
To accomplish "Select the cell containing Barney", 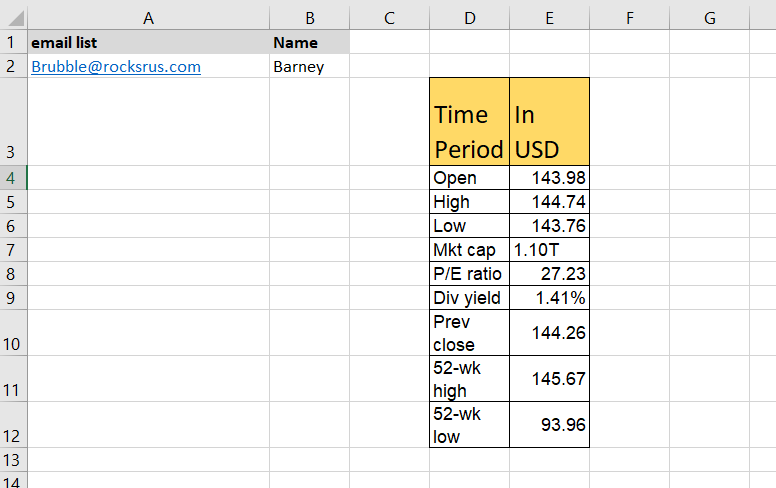I will click(310, 66).
